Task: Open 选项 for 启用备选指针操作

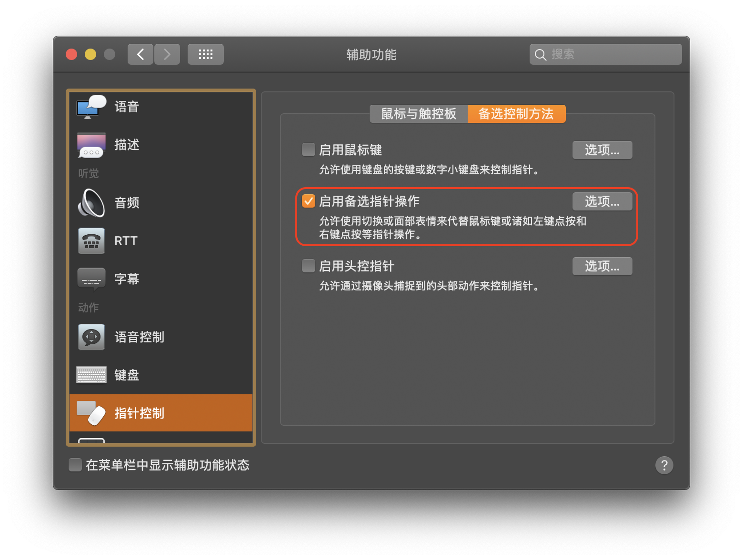Action: point(602,201)
